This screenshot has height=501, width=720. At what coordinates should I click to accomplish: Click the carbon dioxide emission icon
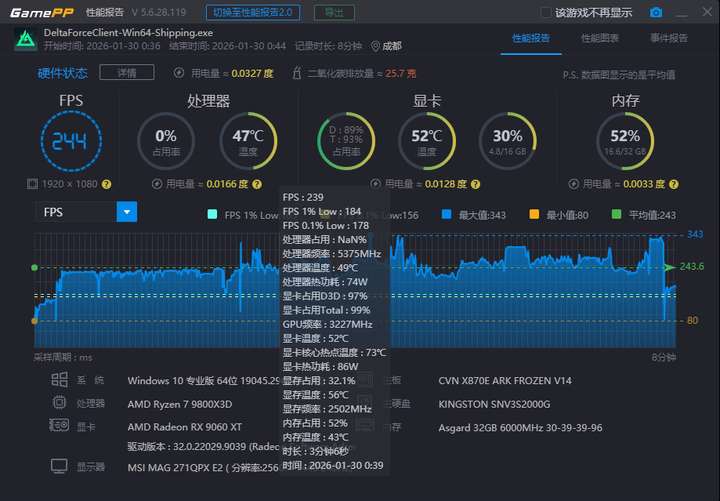point(297,73)
